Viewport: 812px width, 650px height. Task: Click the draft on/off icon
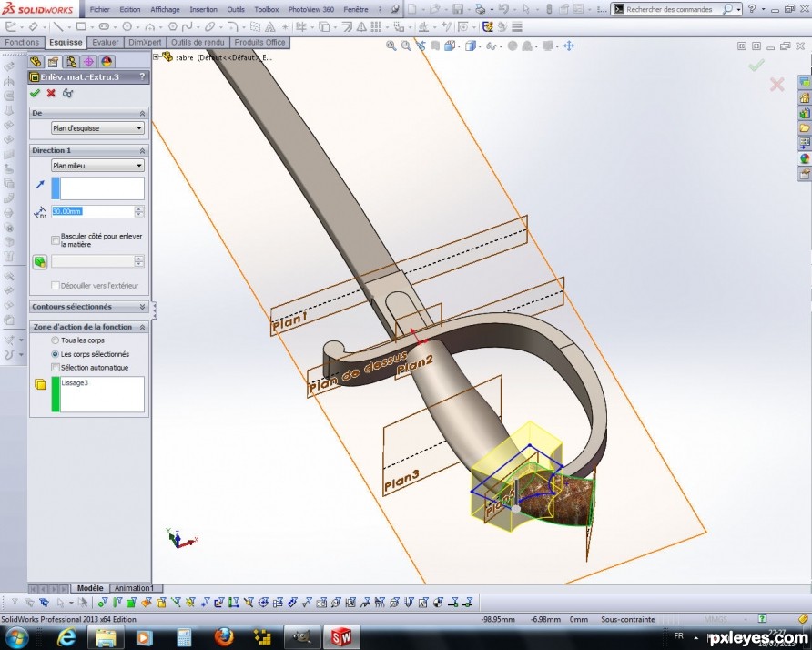pyautogui.click(x=40, y=261)
